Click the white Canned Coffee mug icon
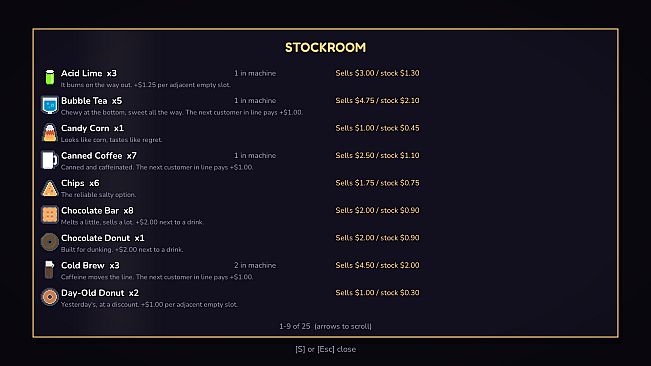The image size is (651, 366). [49, 160]
